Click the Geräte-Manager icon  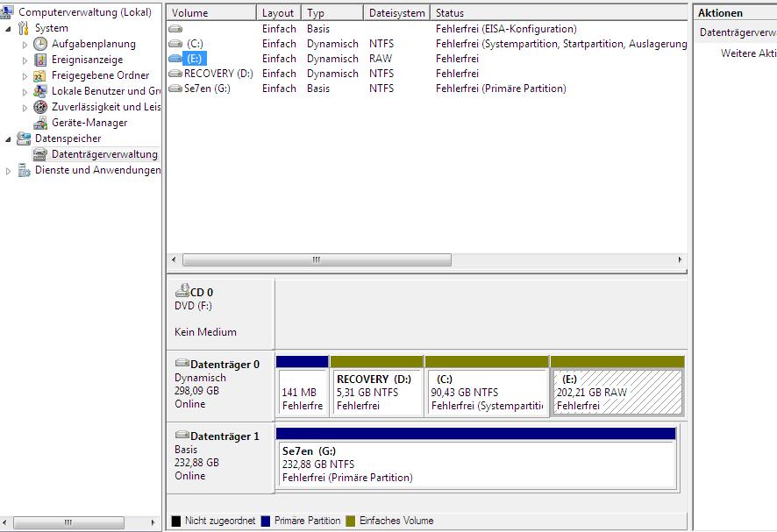[x=40, y=123]
